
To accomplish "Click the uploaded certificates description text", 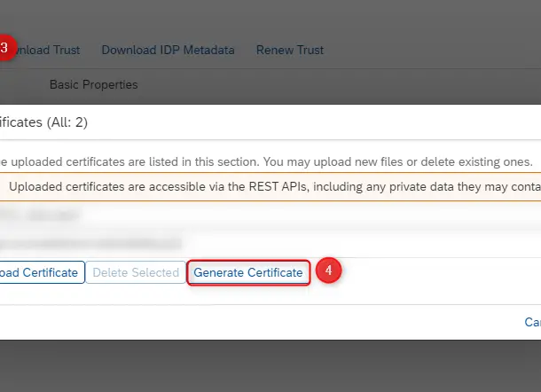I will coord(266,162).
